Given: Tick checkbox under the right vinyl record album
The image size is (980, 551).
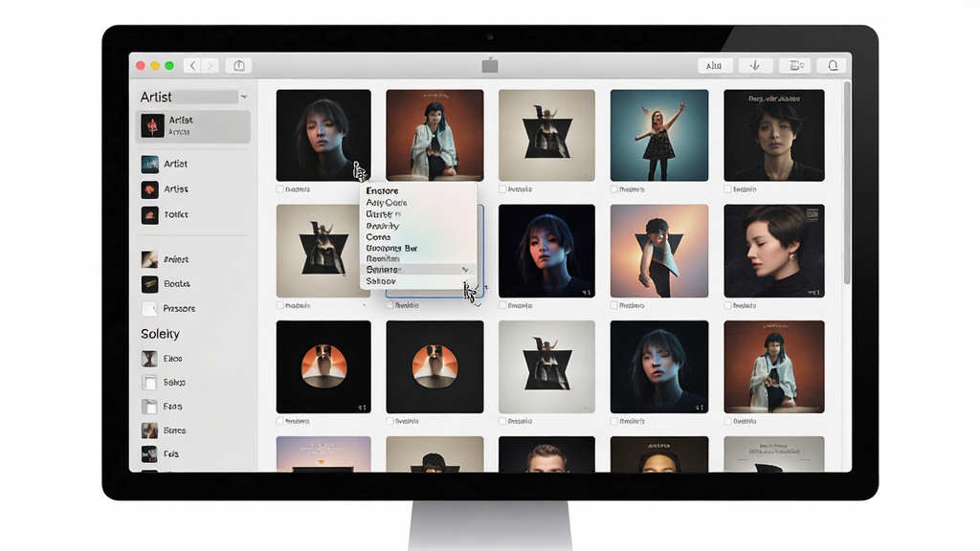Looking at the screenshot, I should tap(390, 422).
